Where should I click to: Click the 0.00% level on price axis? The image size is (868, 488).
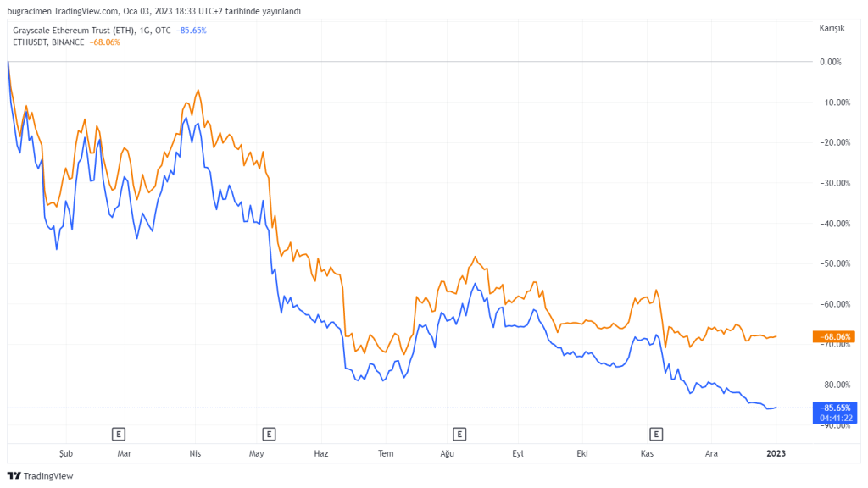830,62
